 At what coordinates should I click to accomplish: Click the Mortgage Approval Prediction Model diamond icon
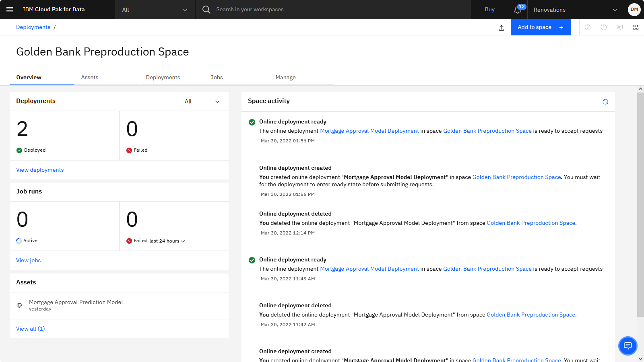[19, 306]
